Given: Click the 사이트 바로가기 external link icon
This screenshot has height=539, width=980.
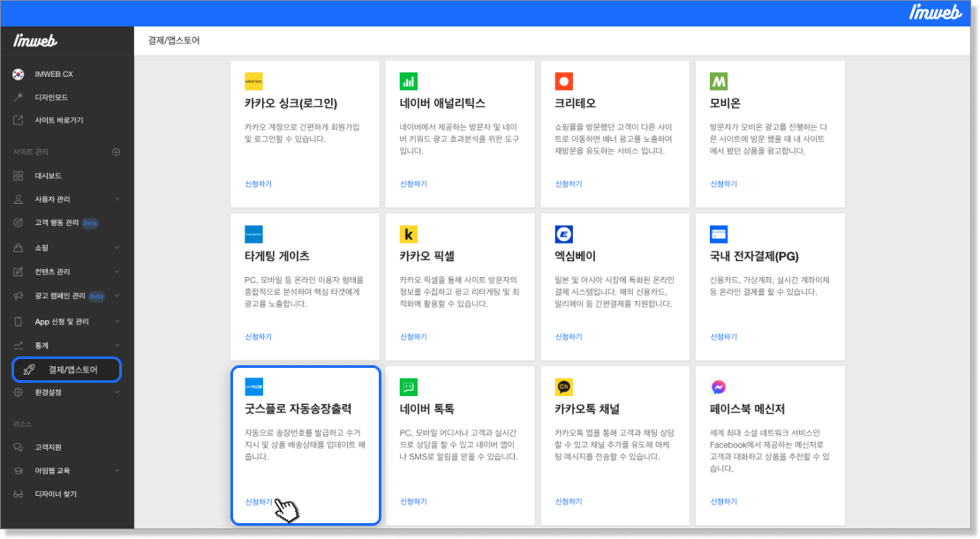Looking at the screenshot, I should 19,120.
